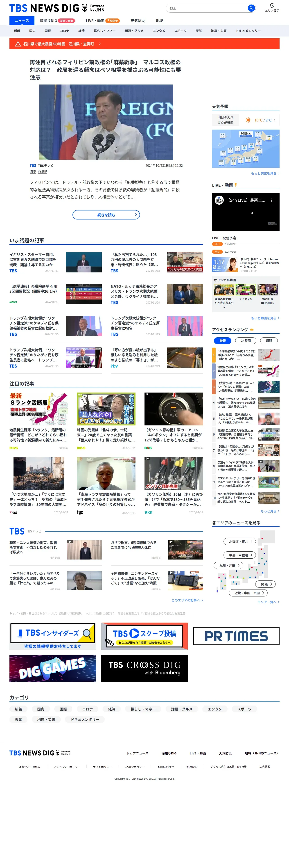Click play icon on gasoline price thumbnail
289x868 pixels.
point(147,459)
